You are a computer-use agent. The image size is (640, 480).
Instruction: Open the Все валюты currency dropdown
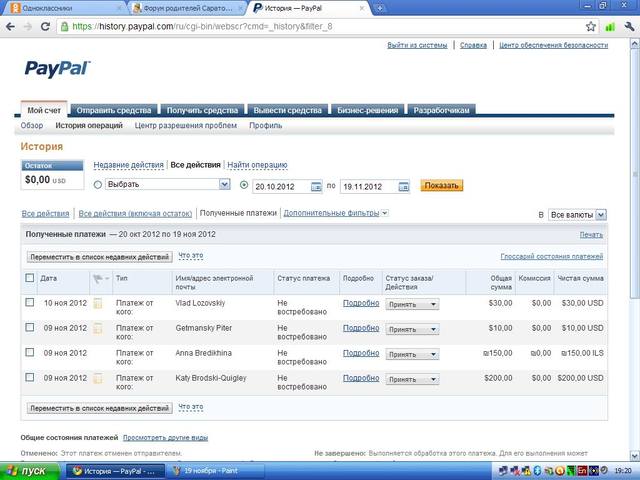tap(577, 215)
